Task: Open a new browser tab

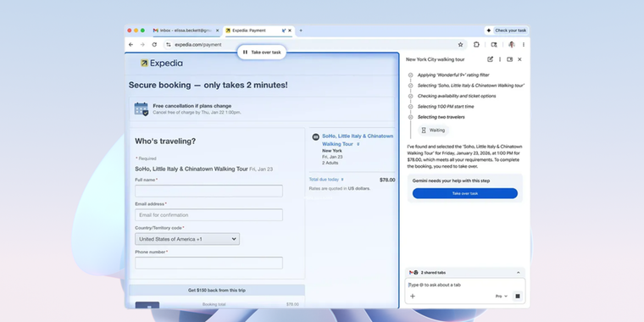Action: click(x=301, y=31)
